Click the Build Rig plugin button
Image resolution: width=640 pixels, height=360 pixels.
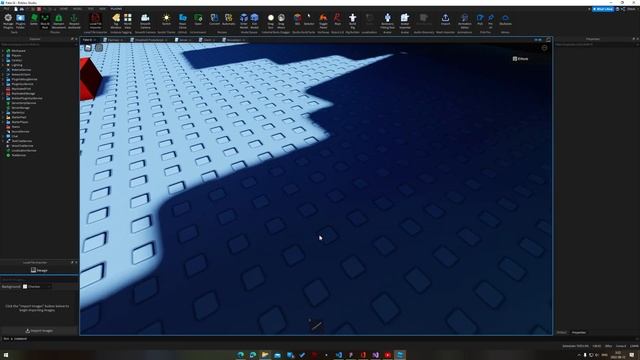click(353, 21)
